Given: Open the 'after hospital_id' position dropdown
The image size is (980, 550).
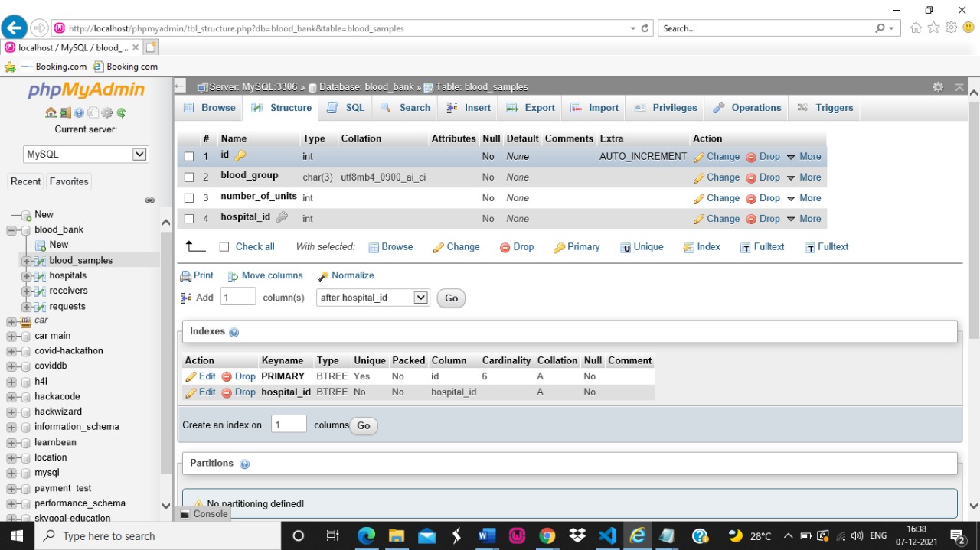Looking at the screenshot, I should (x=373, y=298).
